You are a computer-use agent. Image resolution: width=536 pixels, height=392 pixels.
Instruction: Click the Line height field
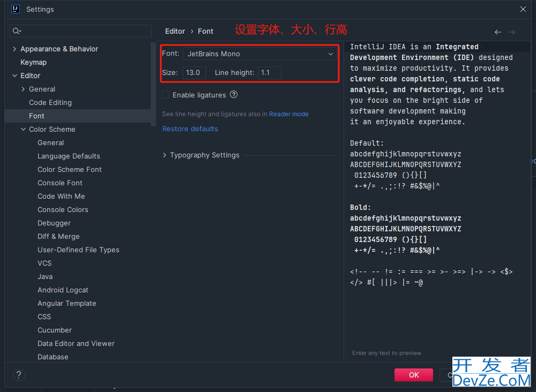(270, 73)
